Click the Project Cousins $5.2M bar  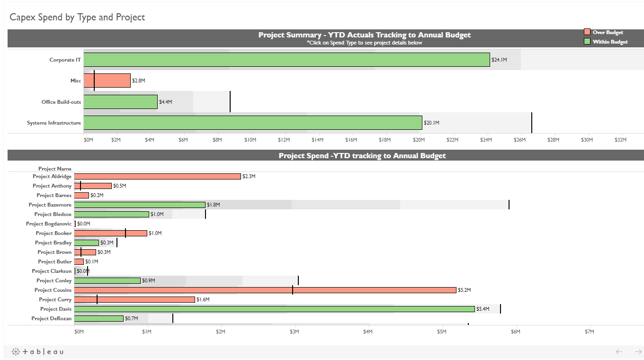265,290
